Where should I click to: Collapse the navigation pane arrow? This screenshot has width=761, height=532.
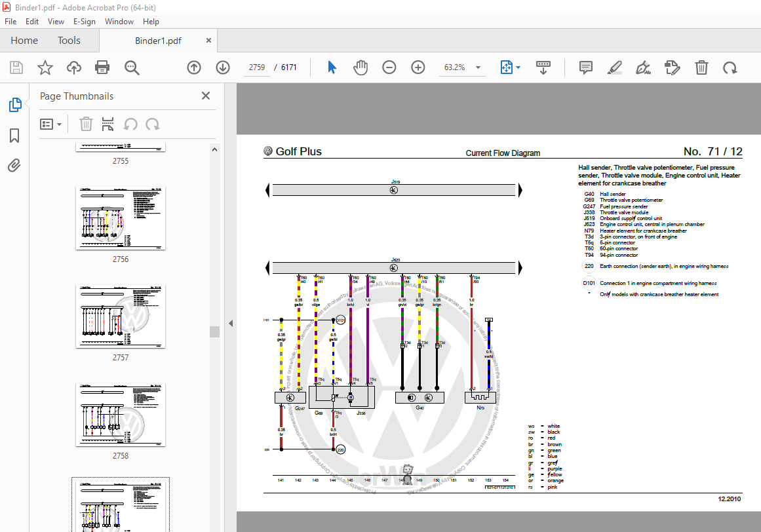click(x=231, y=323)
